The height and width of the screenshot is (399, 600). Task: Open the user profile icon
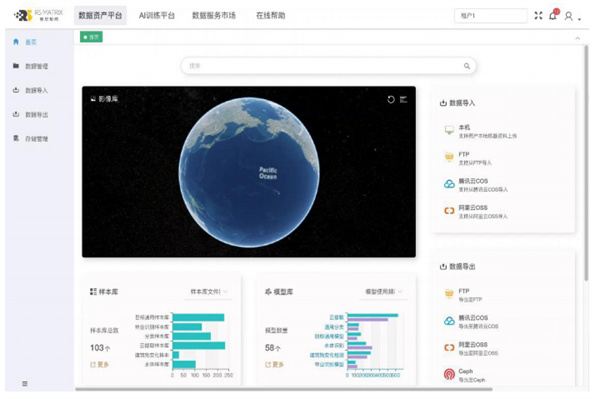click(569, 16)
